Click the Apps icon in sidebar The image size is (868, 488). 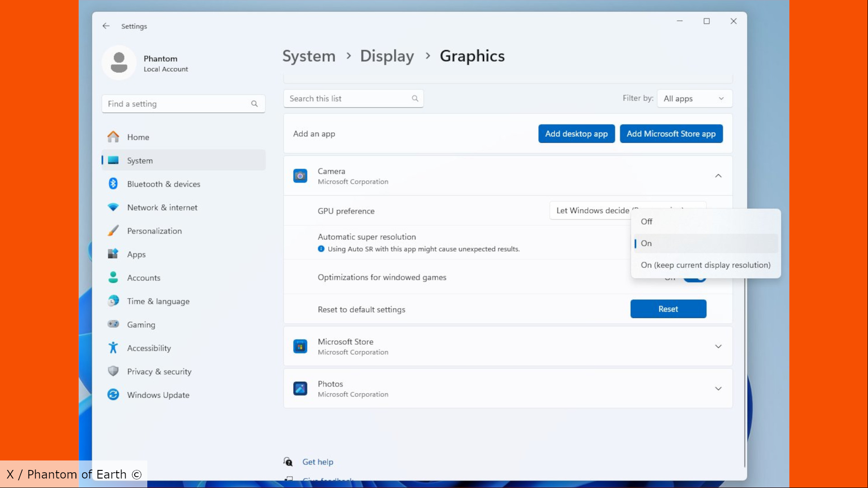113,254
